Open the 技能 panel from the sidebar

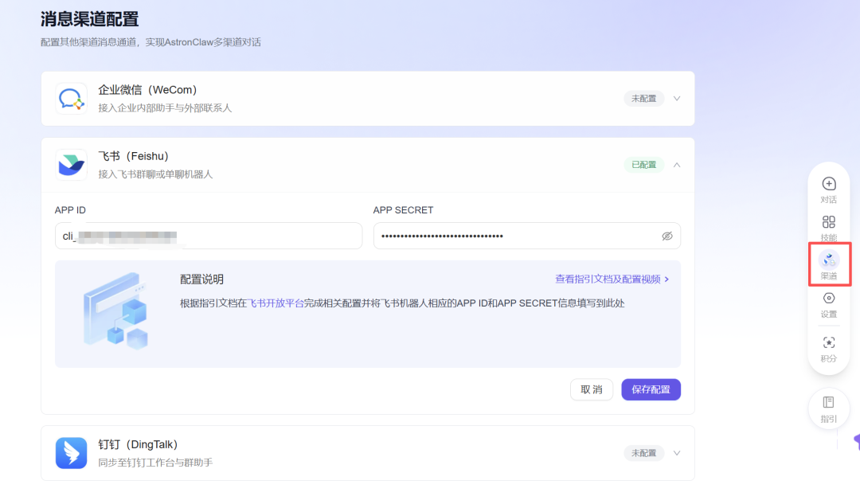(828, 228)
